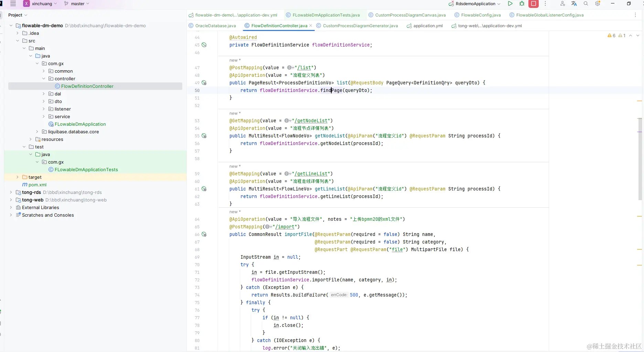This screenshot has height=352, width=644.
Task: Click gutter bean icon on line 49
Action: point(204,83)
